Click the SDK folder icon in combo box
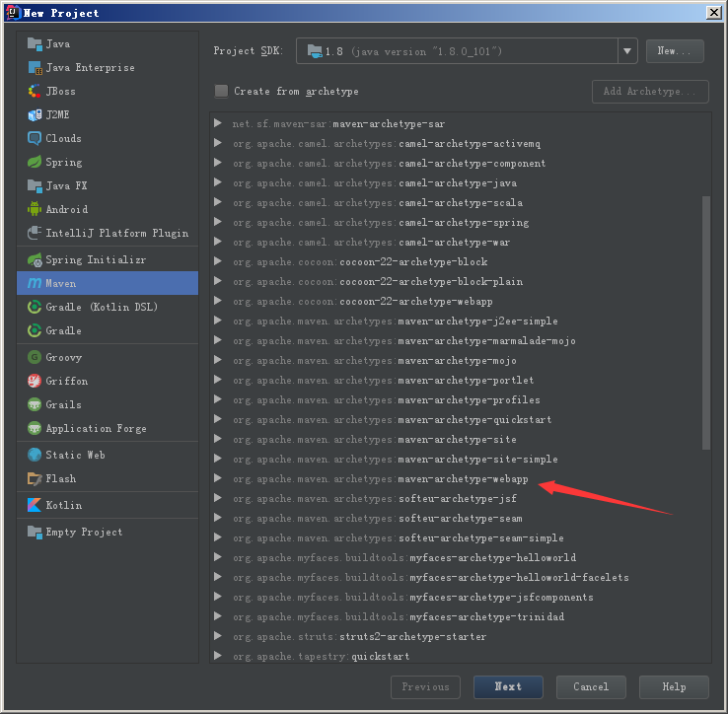 coord(315,51)
